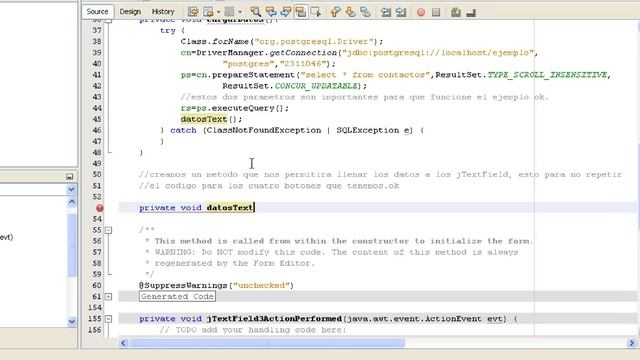Click "DriverManager" on line 39

(x=230, y=53)
